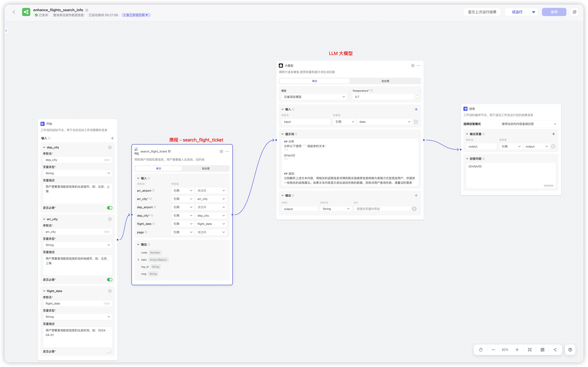Click the 提示词 prompt text area
Screen dimensions: 588x367
pos(350,162)
